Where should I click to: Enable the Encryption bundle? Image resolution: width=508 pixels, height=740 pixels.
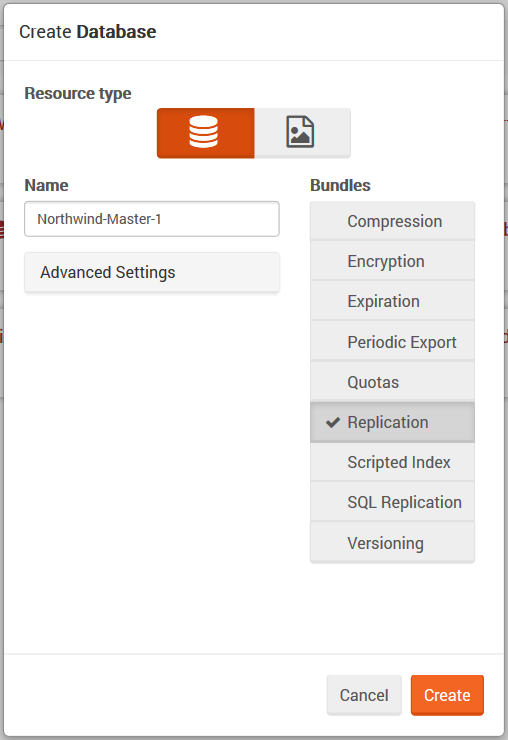click(392, 261)
